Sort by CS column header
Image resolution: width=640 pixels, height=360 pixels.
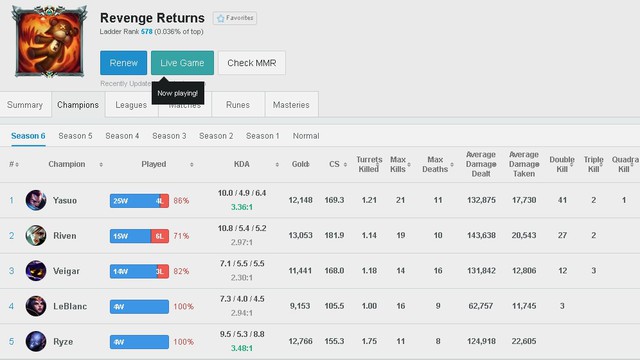click(338, 164)
